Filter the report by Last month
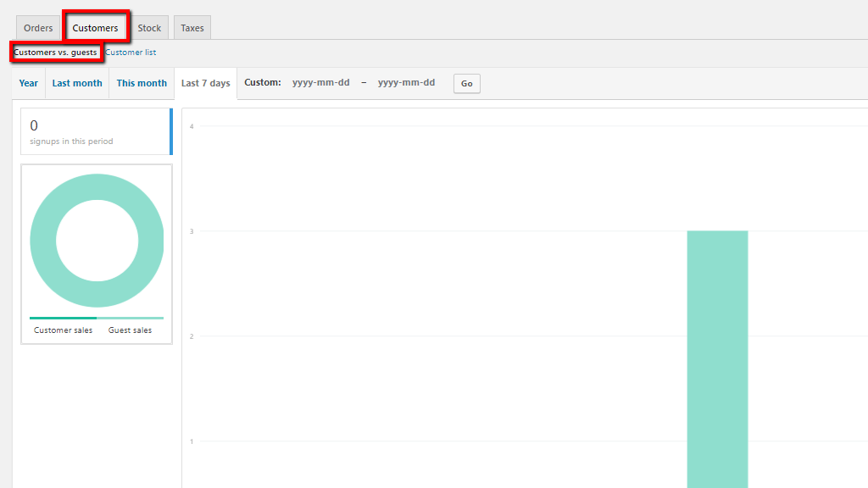868x488 pixels. (77, 83)
